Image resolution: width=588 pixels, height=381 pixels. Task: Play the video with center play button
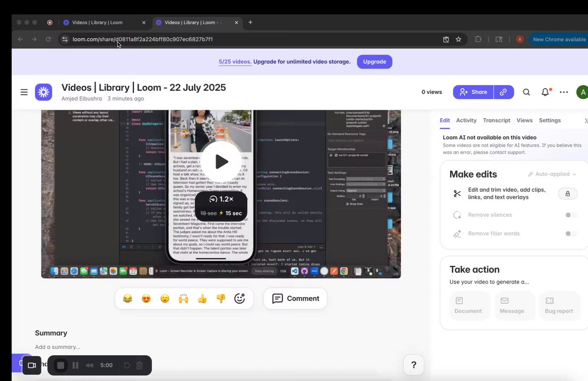coord(222,162)
